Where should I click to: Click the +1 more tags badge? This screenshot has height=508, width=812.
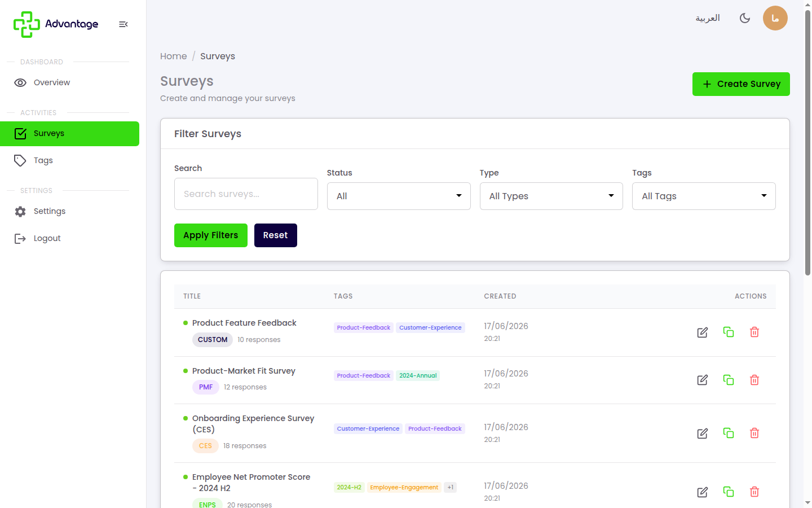pos(451,487)
